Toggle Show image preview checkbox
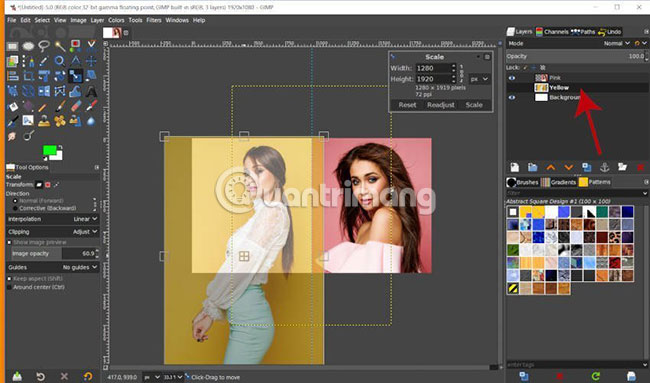650x383 pixels. coord(10,242)
